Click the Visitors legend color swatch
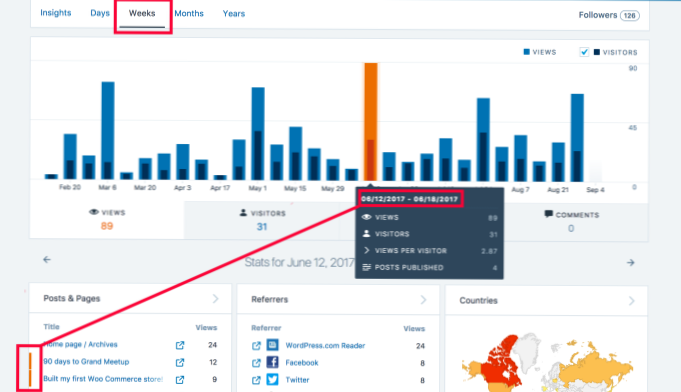 point(597,52)
